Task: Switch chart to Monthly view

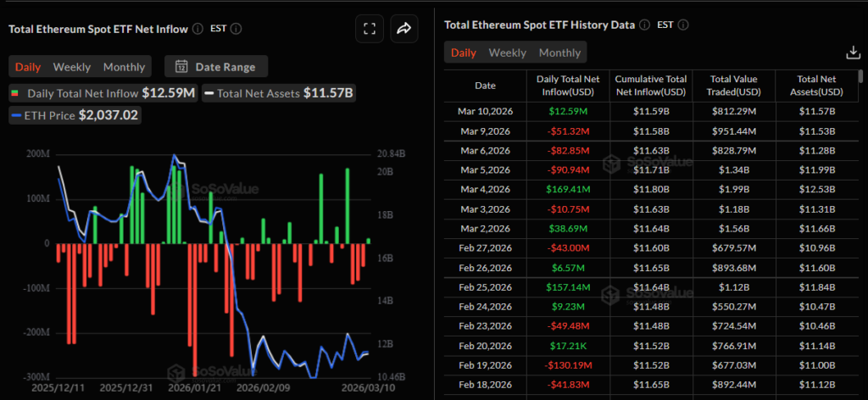Action: pyautogui.click(x=124, y=66)
